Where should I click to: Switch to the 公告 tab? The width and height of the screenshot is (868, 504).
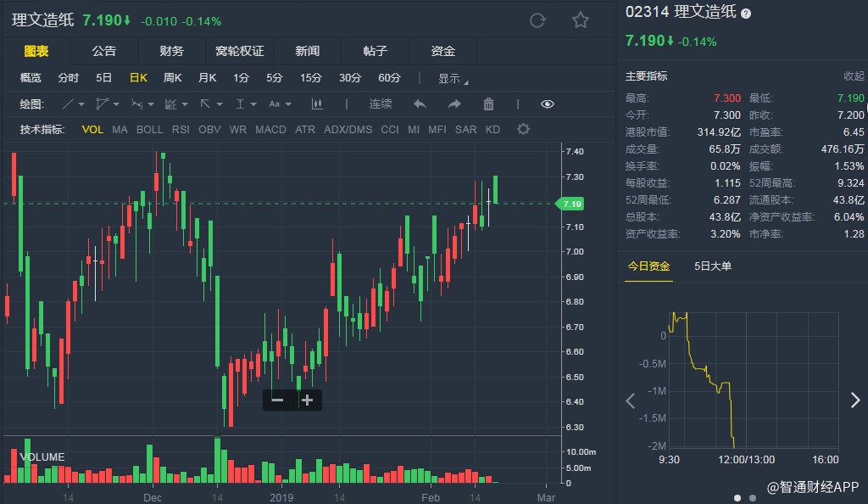point(104,51)
